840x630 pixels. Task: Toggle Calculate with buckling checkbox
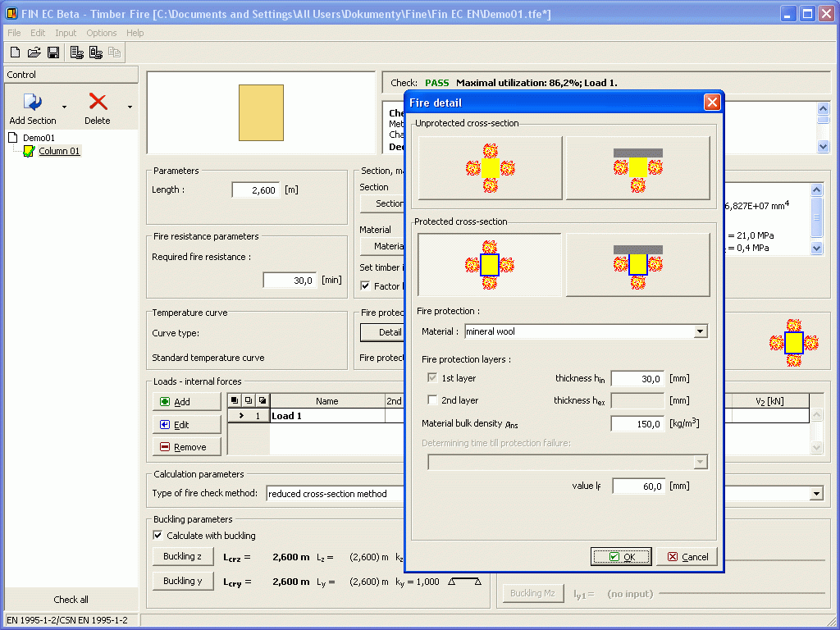click(158, 536)
